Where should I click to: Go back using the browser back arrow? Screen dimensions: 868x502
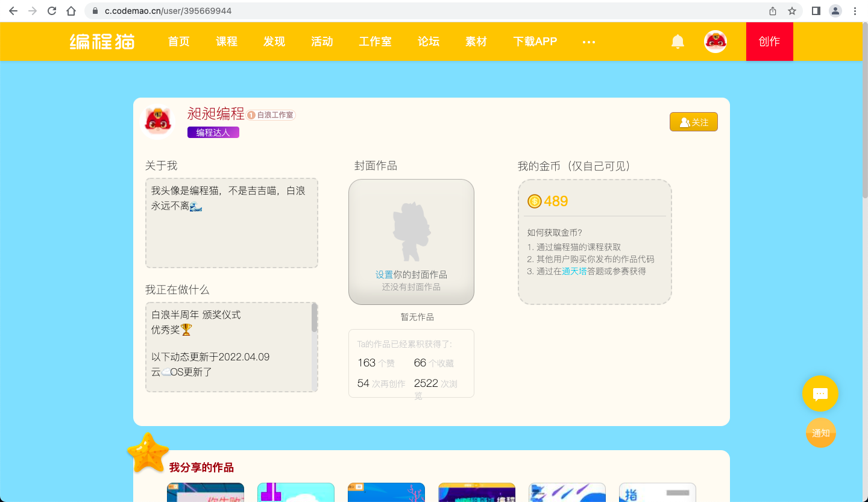[x=13, y=11]
